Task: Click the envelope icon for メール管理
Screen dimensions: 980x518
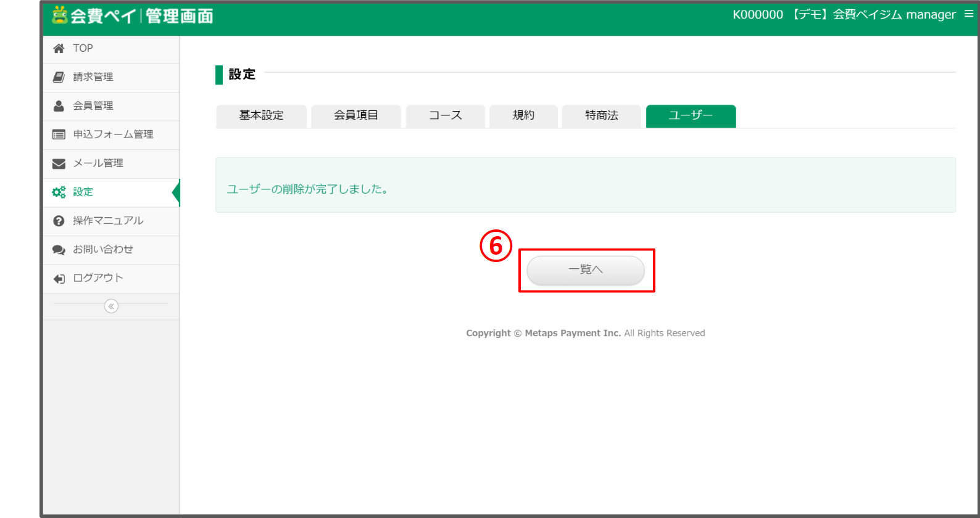Action: point(59,163)
